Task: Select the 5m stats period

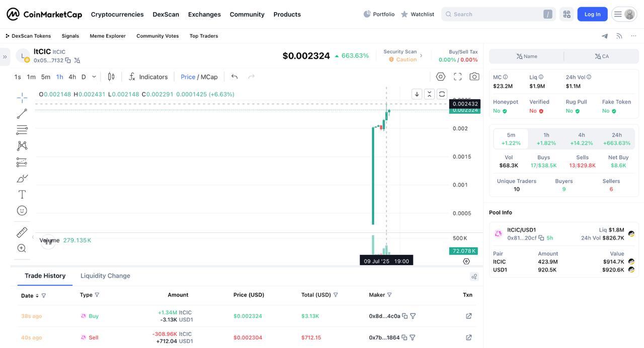Action: (x=511, y=139)
